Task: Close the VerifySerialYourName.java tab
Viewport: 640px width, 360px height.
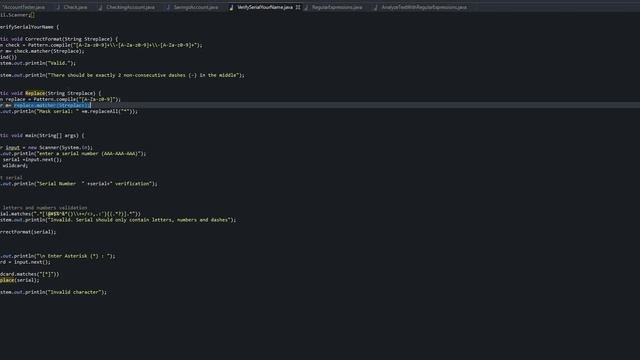Action: pos(298,7)
